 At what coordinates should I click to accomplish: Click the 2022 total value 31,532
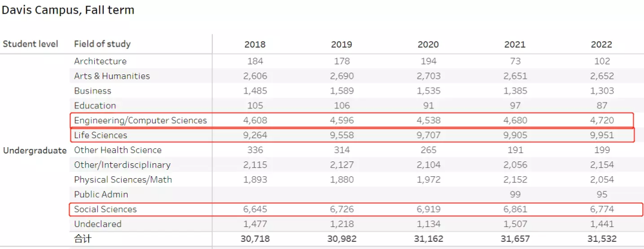coord(602,238)
